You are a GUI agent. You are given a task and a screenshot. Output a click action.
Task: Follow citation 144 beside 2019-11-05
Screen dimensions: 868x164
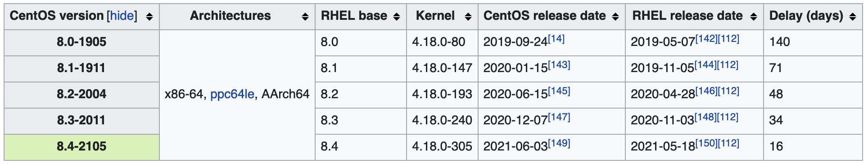tap(705, 65)
